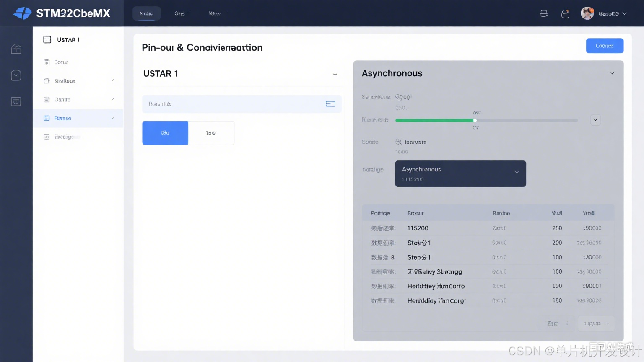Select the blue left segmented toggle button
Screen dimensions: 644x362
[165, 133]
